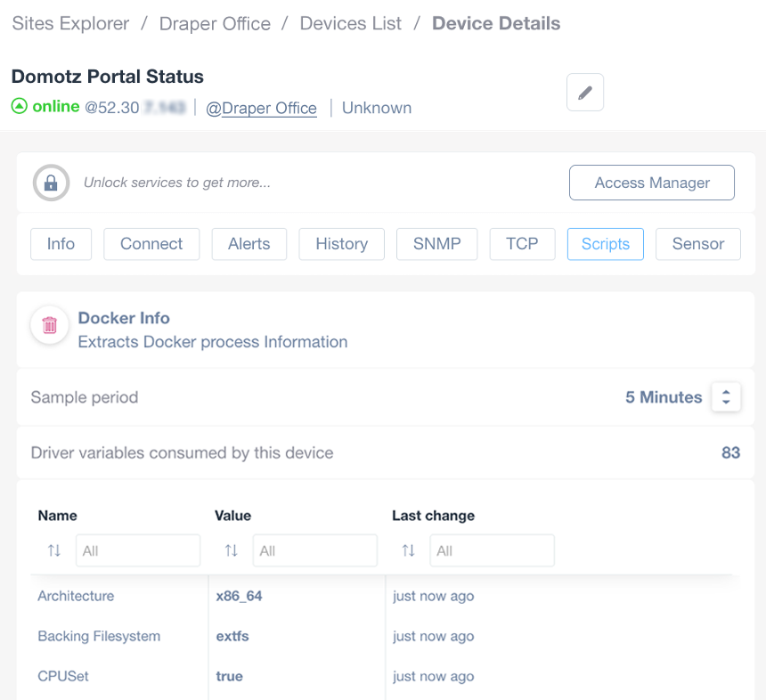Click the pencil edit icon
Screen dimensions: 766x700
[x=585, y=93]
